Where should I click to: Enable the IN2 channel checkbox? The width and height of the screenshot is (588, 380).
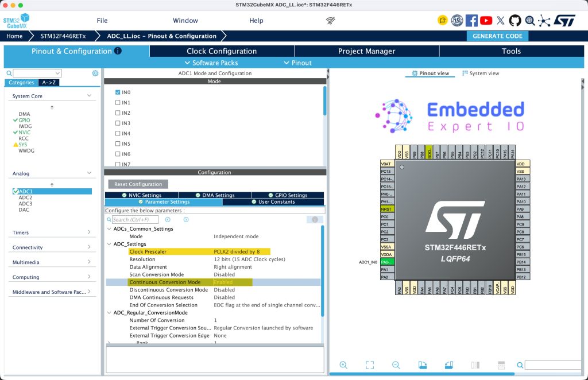(118, 113)
